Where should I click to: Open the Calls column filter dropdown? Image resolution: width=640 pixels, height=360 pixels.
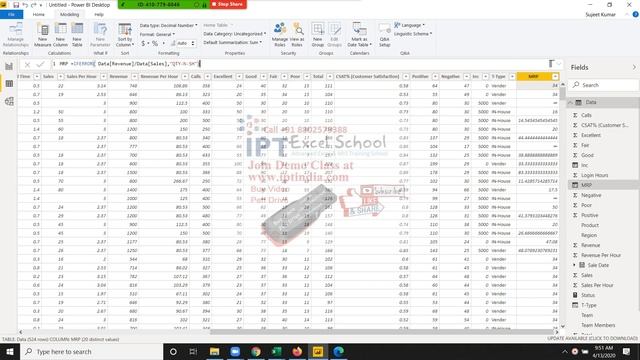[207, 77]
